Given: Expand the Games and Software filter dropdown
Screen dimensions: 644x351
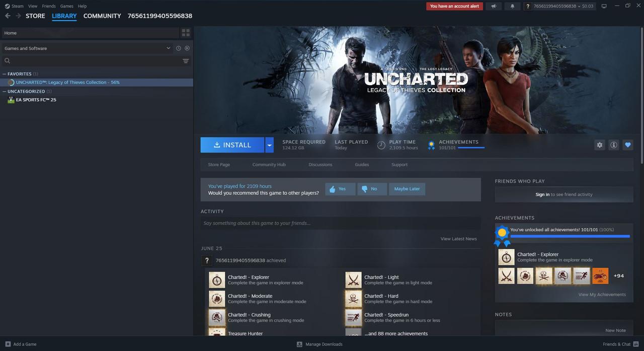Looking at the screenshot, I should (x=169, y=48).
